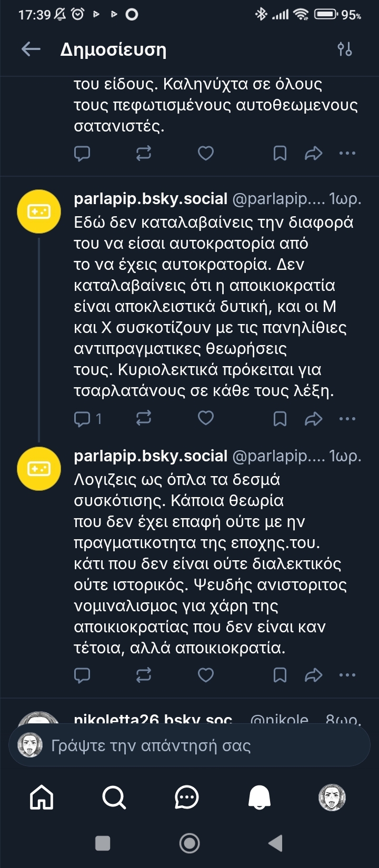Go to Home tab in bottom bar
Screen dimensions: 379x868
point(42,797)
